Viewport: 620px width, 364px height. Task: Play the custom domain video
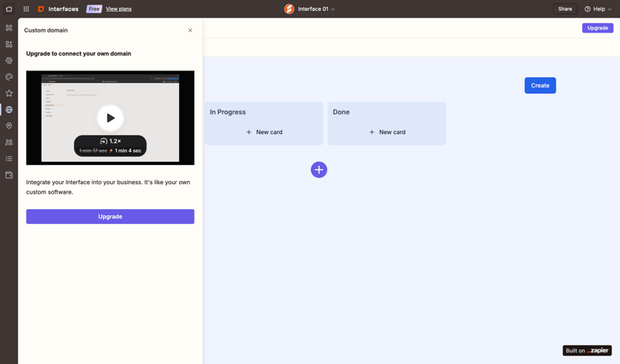[110, 118]
